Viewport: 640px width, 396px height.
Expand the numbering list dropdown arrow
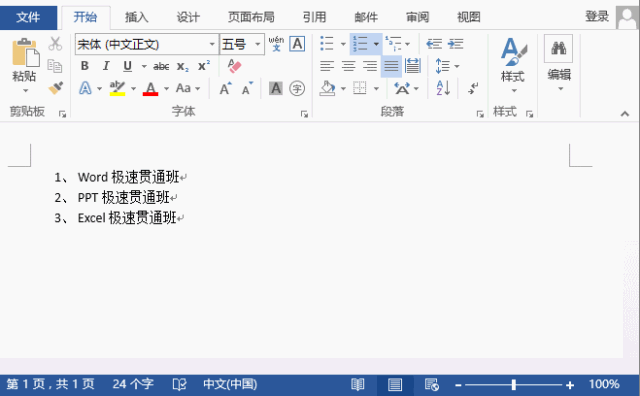[x=376, y=44]
